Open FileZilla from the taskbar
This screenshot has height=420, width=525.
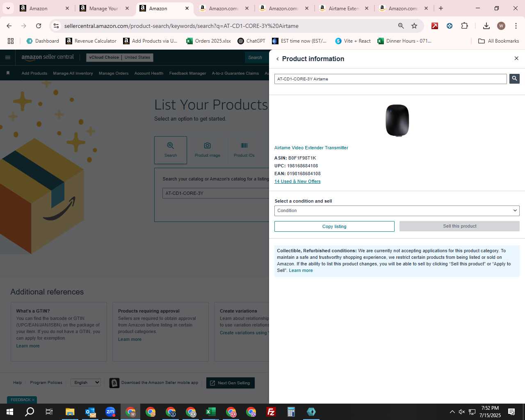pos(271,412)
